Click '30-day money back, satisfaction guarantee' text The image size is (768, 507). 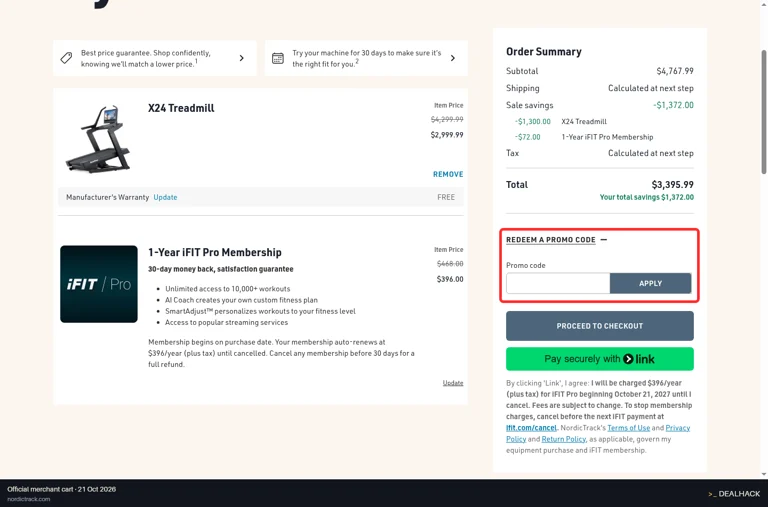coord(220,269)
